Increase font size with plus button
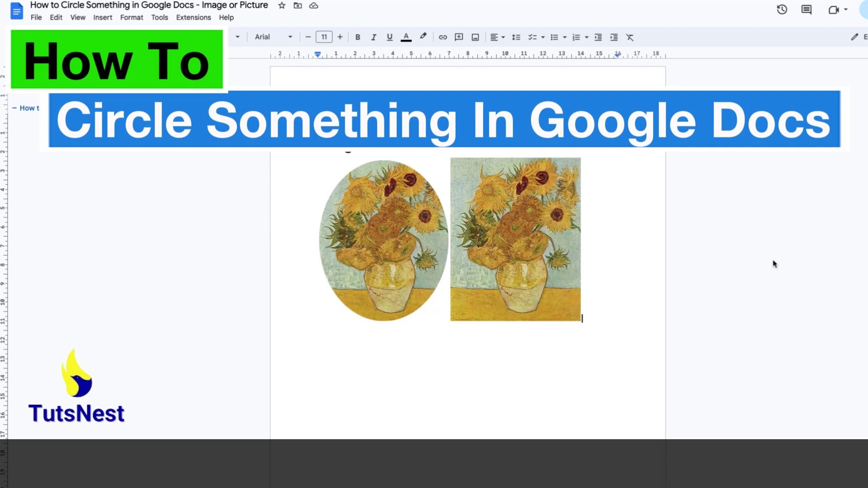Viewport: 868px width, 488px height. pos(340,37)
